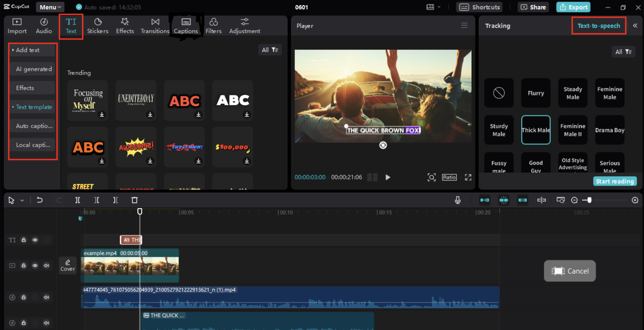Click the Share button
Image resolution: width=644 pixels, height=330 pixels.
(533, 7)
